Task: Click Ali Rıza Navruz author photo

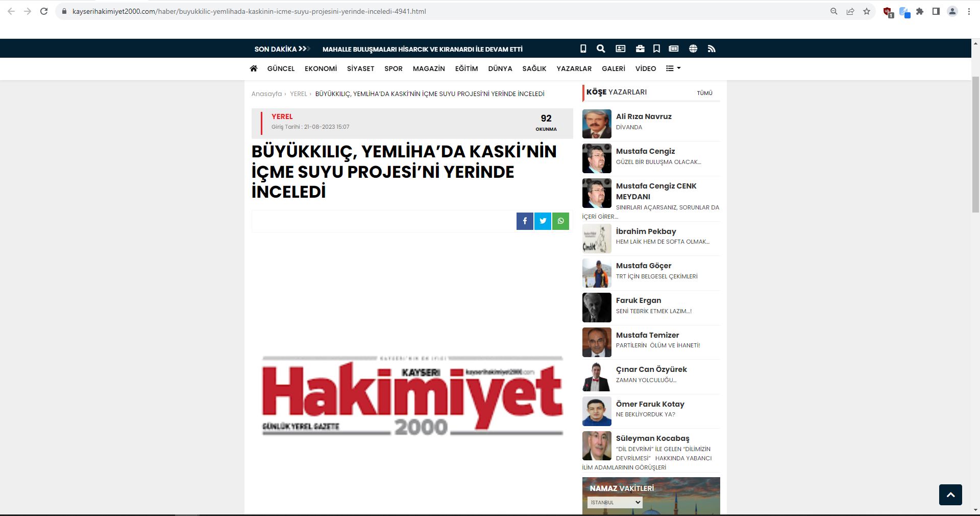Action: 597,124
